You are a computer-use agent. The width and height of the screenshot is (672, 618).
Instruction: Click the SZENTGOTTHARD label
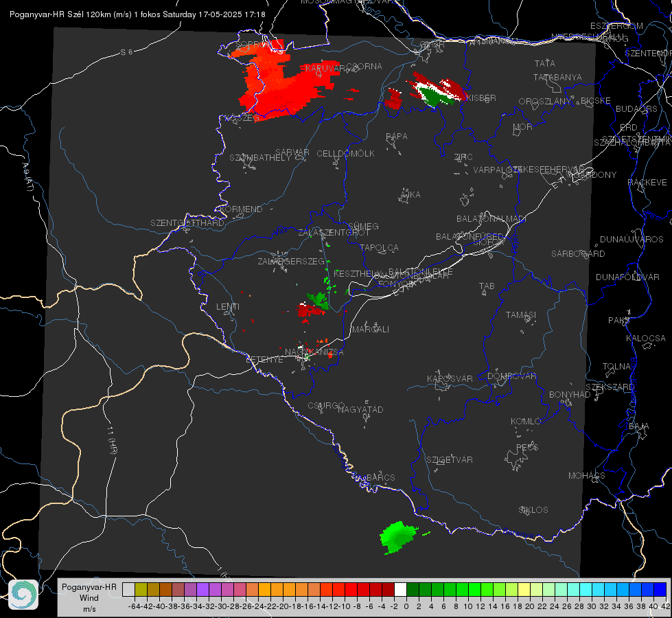pos(187,222)
